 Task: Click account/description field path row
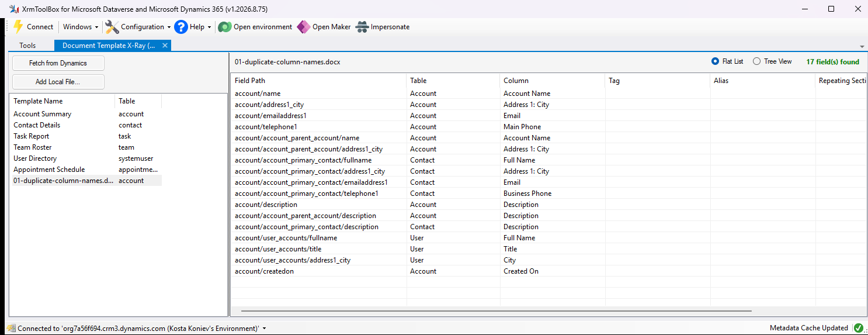click(x=266, y=205)
